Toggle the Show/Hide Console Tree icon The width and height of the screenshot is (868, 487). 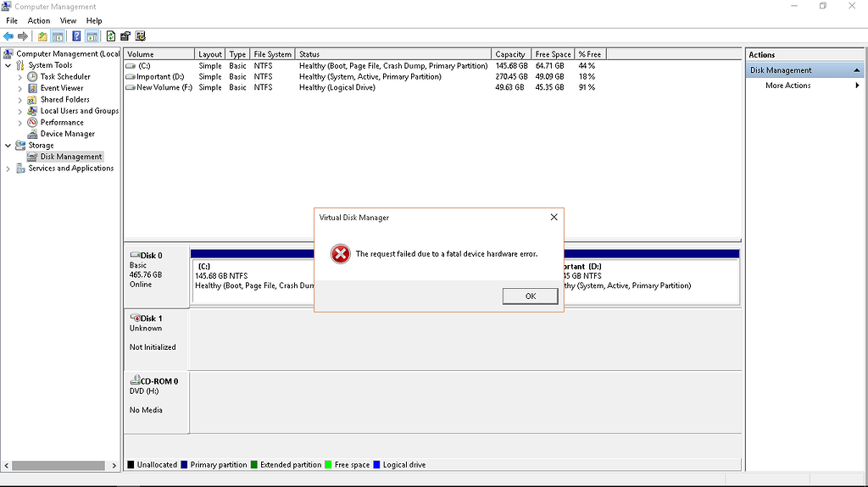[x=58, y=36]
